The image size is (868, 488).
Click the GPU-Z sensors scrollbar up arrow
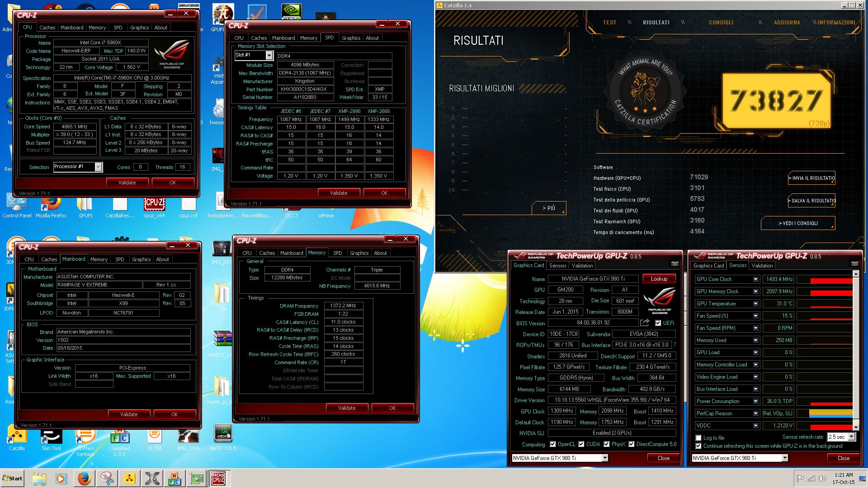pos(855,274)
